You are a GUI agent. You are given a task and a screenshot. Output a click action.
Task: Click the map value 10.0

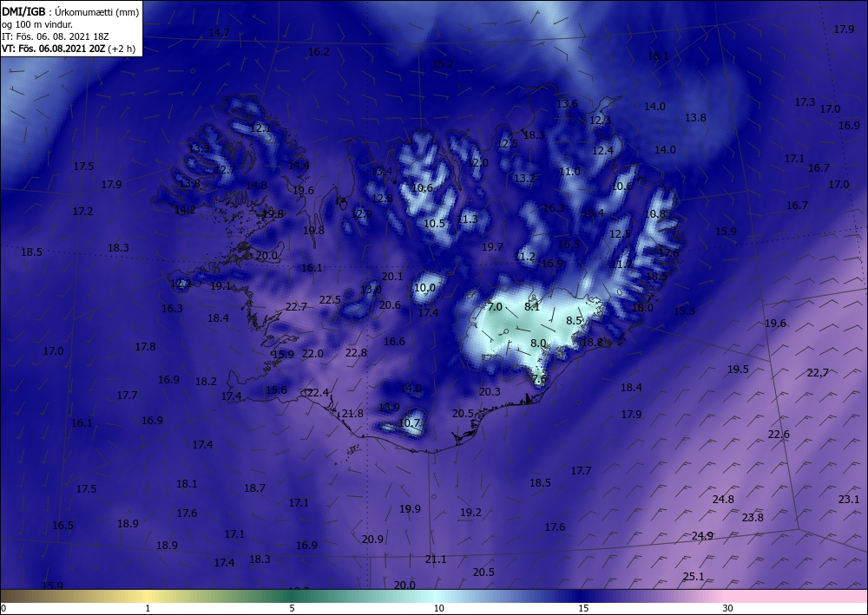pyautogui.click(x=424, y=288)
